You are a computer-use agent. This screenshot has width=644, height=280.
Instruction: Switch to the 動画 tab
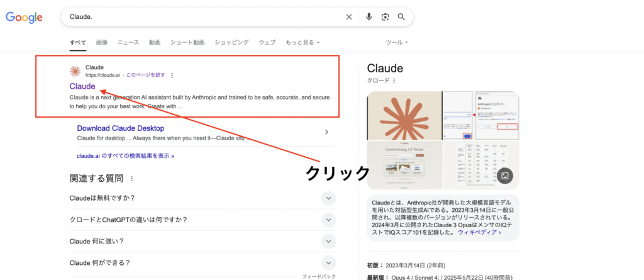155,42
